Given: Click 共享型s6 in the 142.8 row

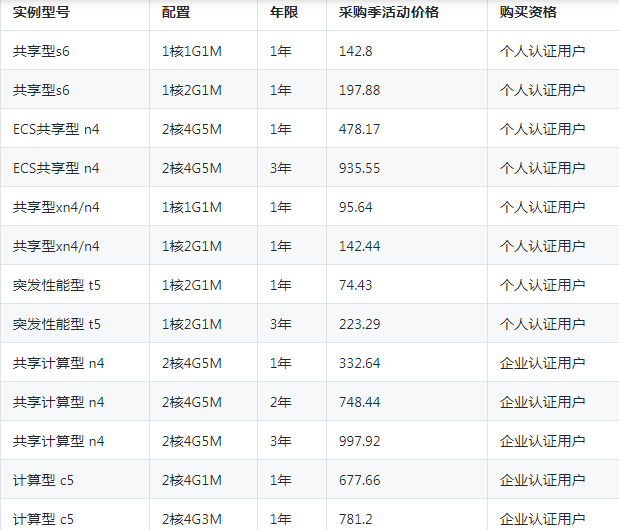Looking at the screenshot, I should pos(41,51).
